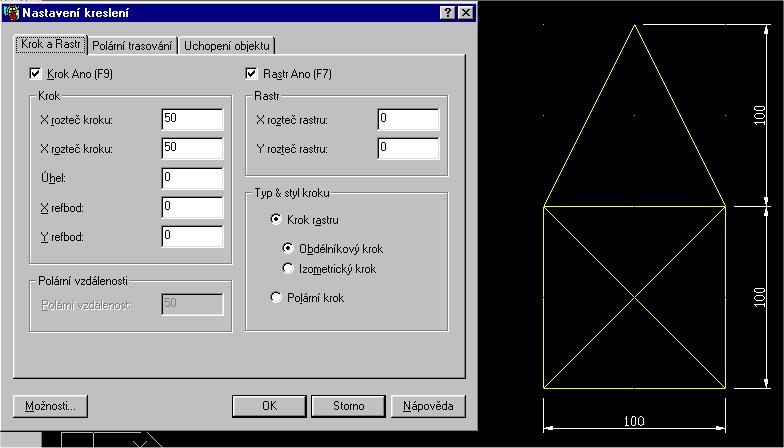Viewport: 784px width, 448px height.
Task: Switch to the Polární trasování tab
Action: [133, 45]
